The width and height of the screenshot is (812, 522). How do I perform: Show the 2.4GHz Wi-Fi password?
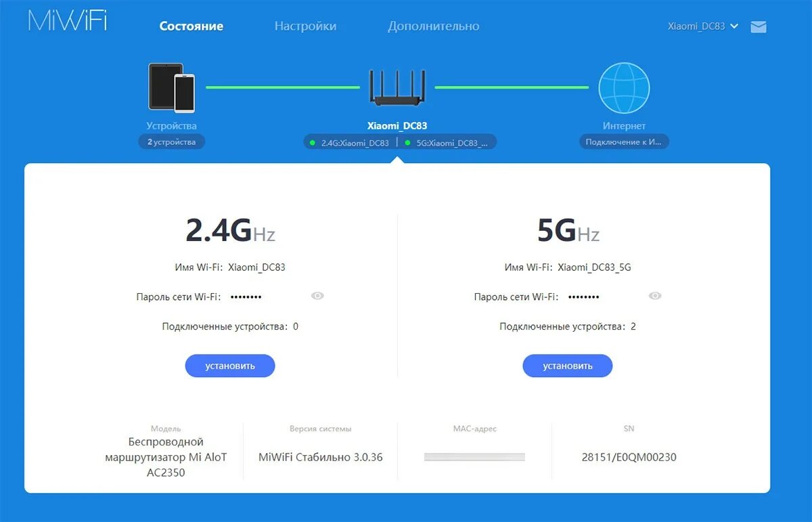(x=317, y=296)
